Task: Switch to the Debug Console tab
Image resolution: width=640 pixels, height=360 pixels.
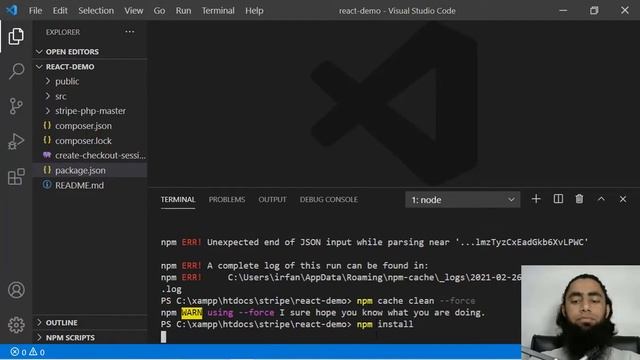Action: tap(329, 200)
